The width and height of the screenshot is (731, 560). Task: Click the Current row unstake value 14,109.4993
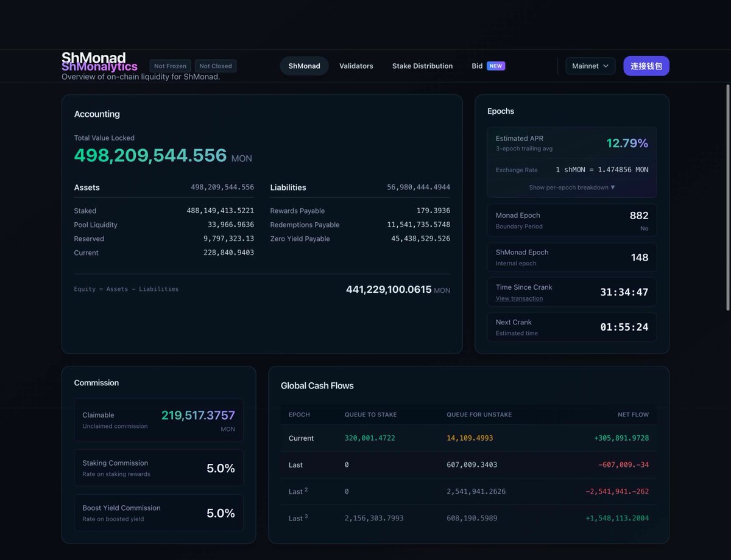470,438
